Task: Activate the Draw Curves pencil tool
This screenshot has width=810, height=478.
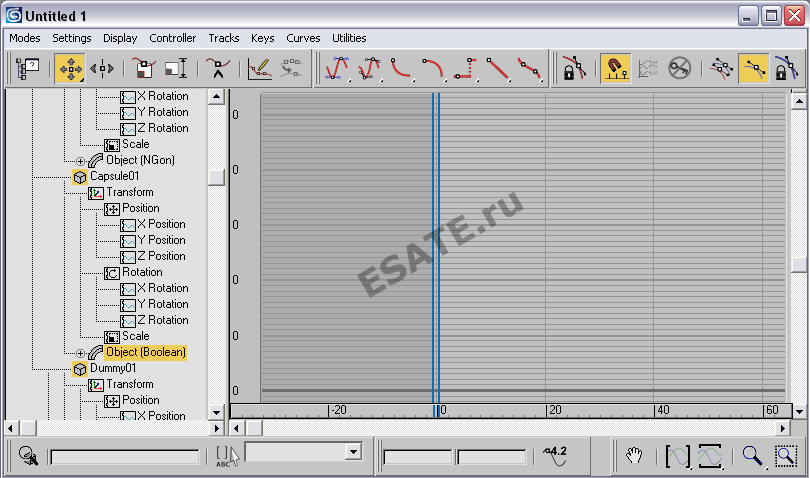Action: [x=259, y=68]
